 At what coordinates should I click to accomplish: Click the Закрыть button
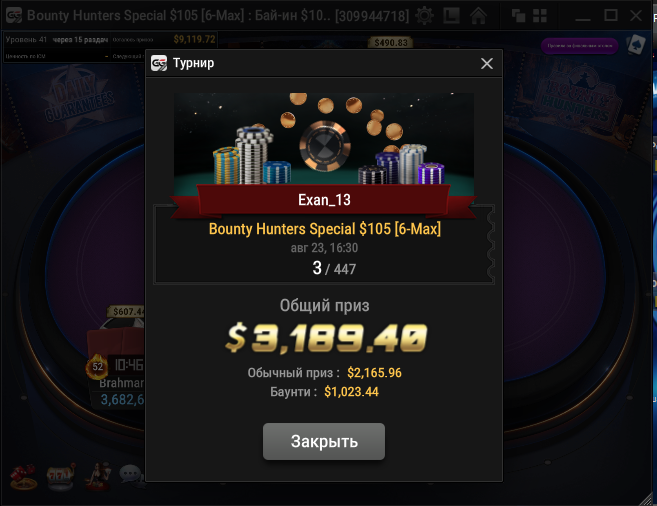(x=323, y=441)
